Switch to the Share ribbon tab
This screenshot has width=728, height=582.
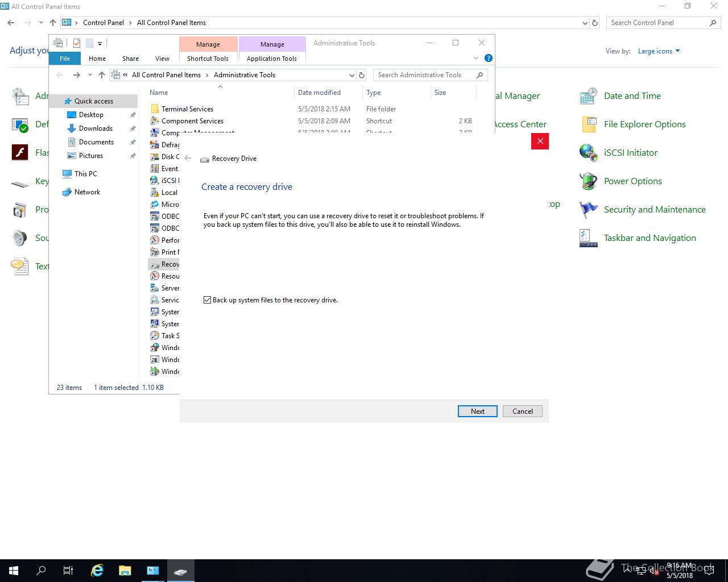130,59
